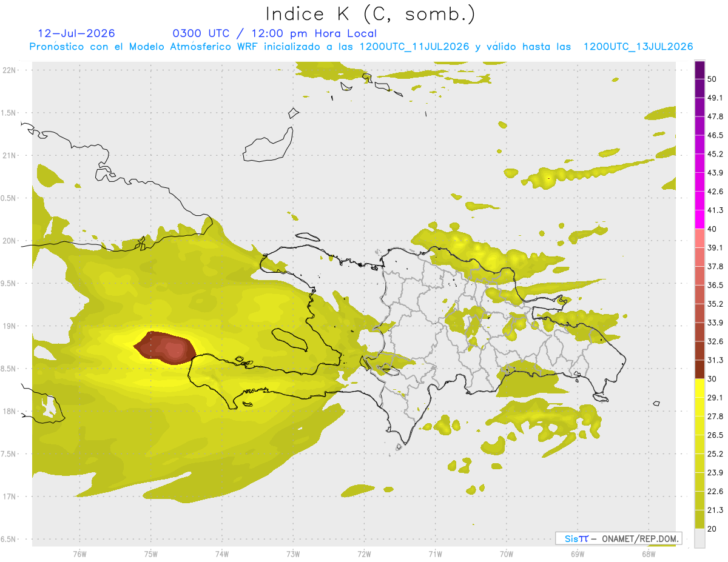Click the "75W" longitude label

point(150,554)
